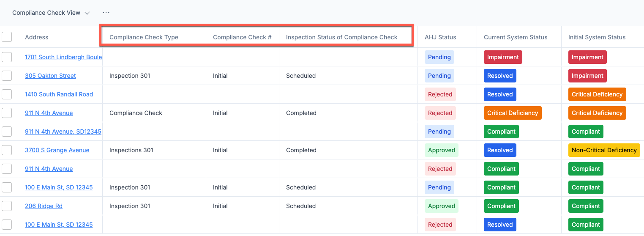The image size is (644, 236).
Task: Open the 911 N 4th Avenue, SD12345 link
Action: point(63,132)
